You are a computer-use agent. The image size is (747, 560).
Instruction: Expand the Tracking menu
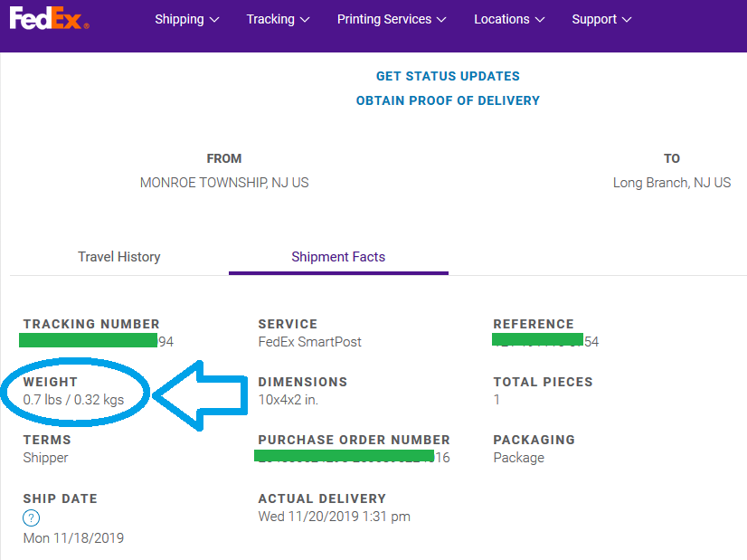click(278, 19)
